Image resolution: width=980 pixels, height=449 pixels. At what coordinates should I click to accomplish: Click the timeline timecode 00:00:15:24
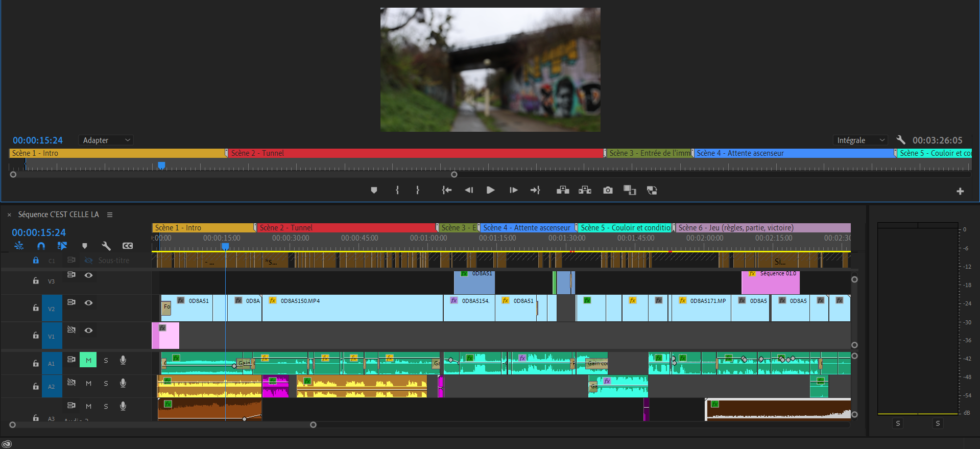pos(39,232)
